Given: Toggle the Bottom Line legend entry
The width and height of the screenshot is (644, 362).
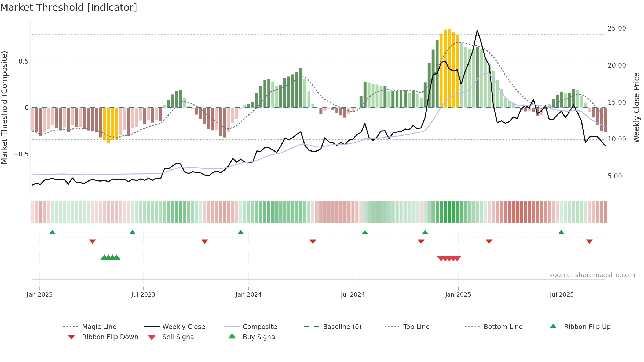Looking at the screenshot, I should [x=494, y=327].
